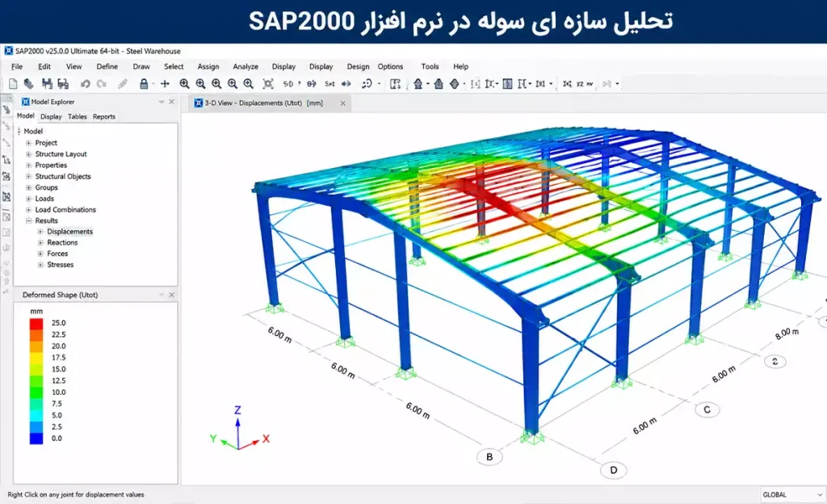Screen dimensions: 827x504
Task: Expand the Properties tree node
Action: click(28, 165)
